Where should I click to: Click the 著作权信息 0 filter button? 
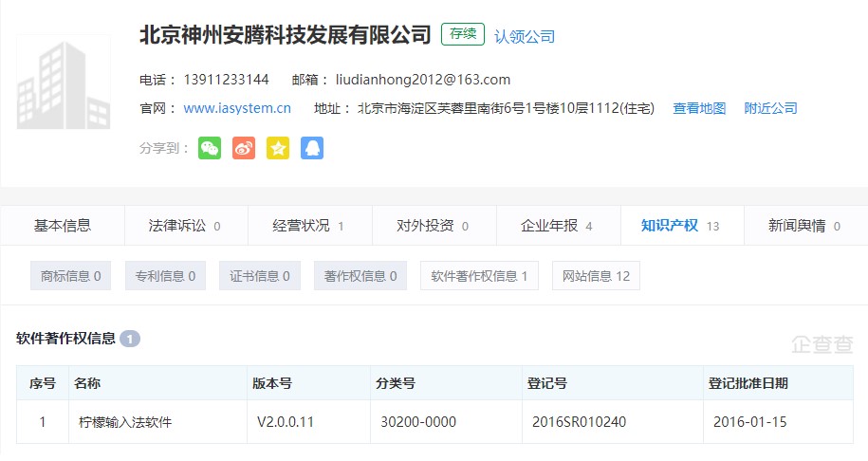point(360,276)
